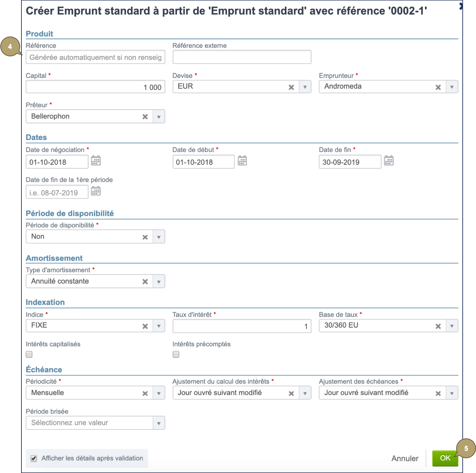Clear the Ajustement des échéances selection
The height and width of the screenshot is (473, 476).
coord(438,392)
